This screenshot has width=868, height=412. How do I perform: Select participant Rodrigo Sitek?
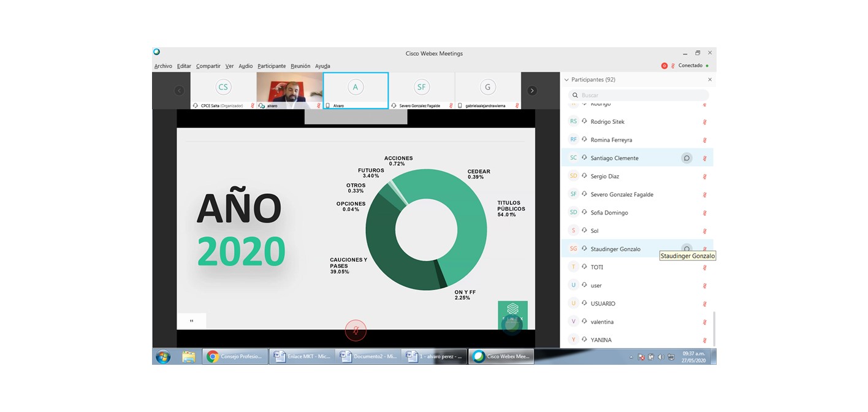click(607, 122)
